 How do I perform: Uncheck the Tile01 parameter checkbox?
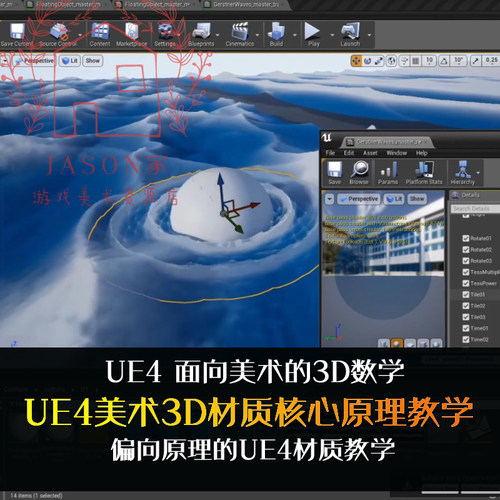466,295
